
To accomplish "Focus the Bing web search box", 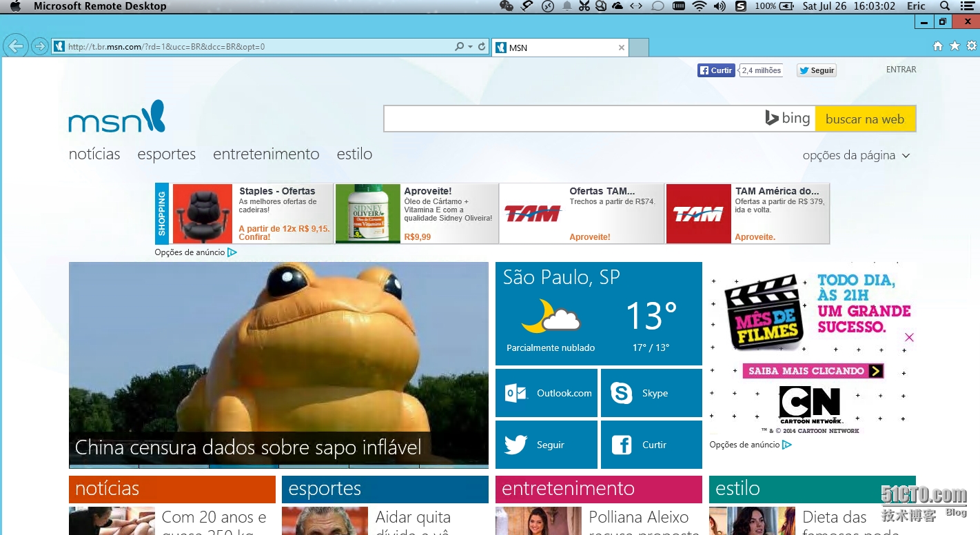I will pos(572,119).
